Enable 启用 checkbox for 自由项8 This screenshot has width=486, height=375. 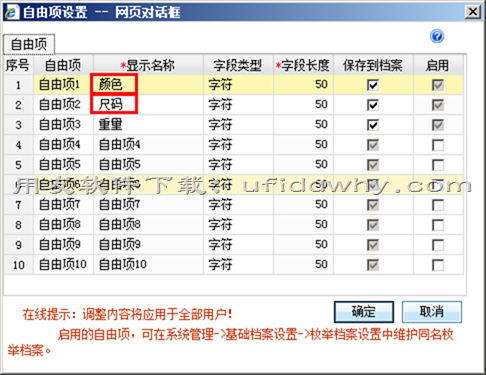tap(438, 225)
